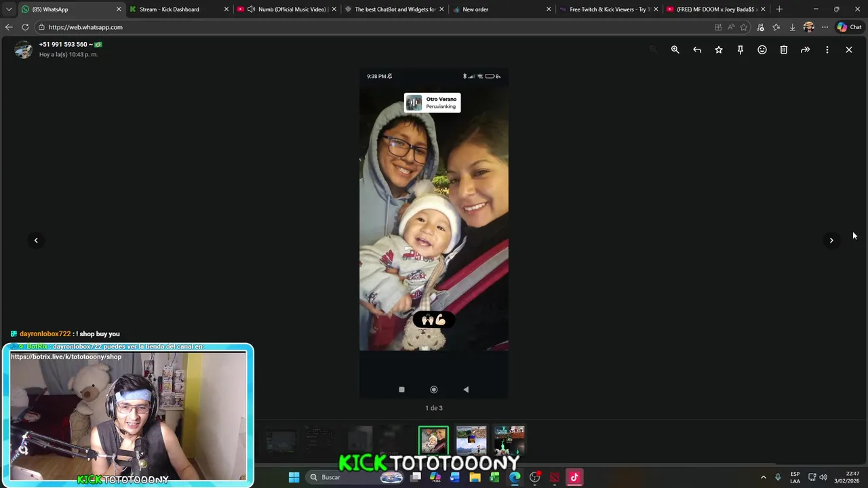Open Task View from the taskbar

tap(416, 477)
